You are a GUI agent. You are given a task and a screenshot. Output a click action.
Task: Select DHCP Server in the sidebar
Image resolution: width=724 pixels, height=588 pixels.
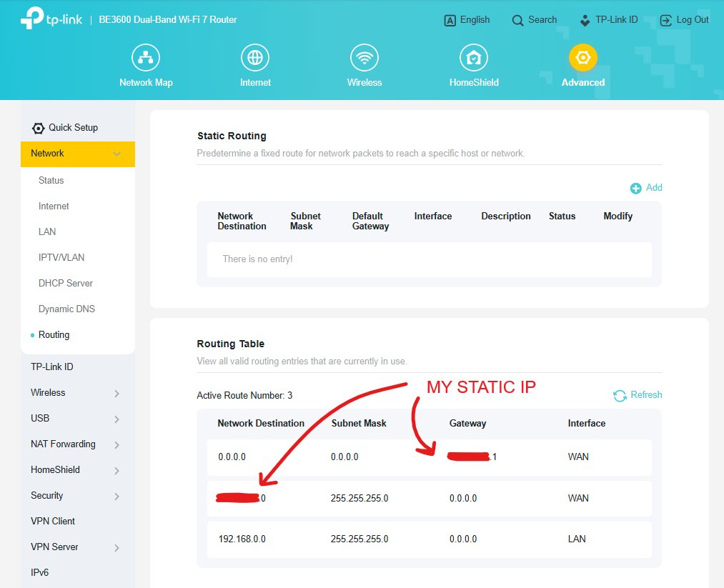66,283
